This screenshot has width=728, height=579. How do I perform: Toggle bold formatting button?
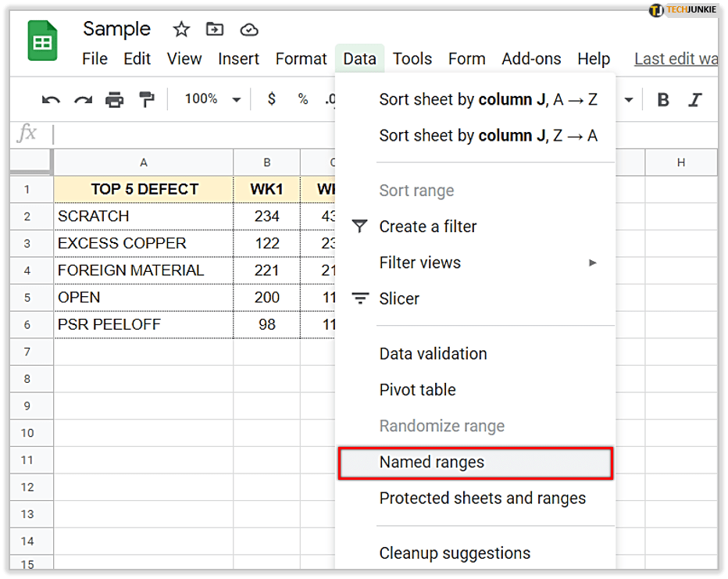663,99
